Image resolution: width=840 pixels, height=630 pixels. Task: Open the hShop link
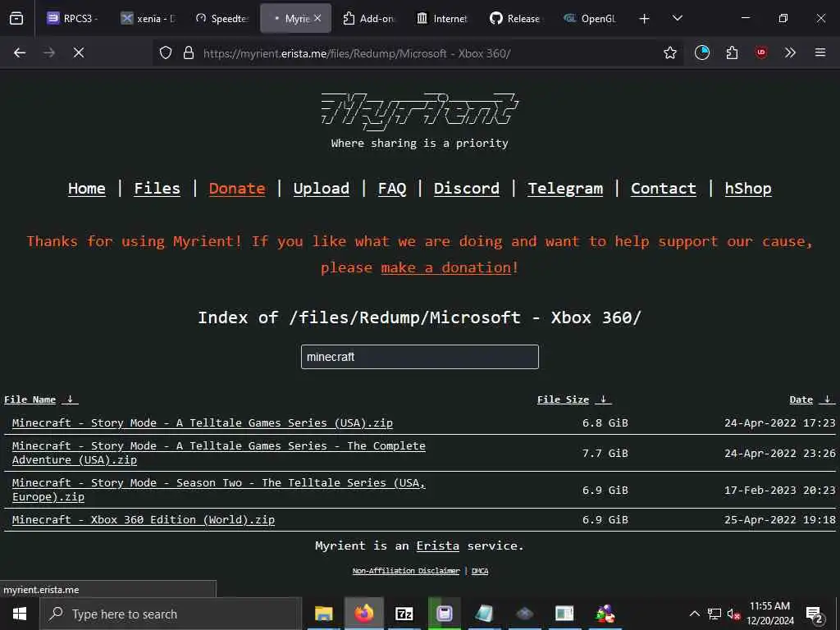tap(748, 189)
